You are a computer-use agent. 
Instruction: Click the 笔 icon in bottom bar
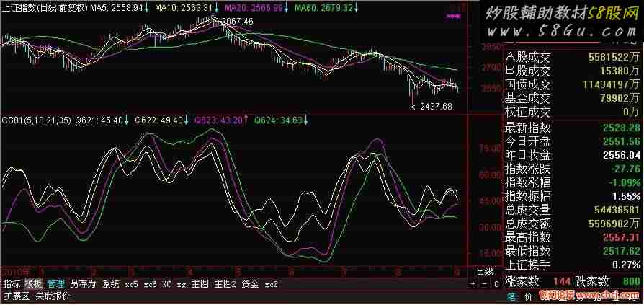coord(510,296)
